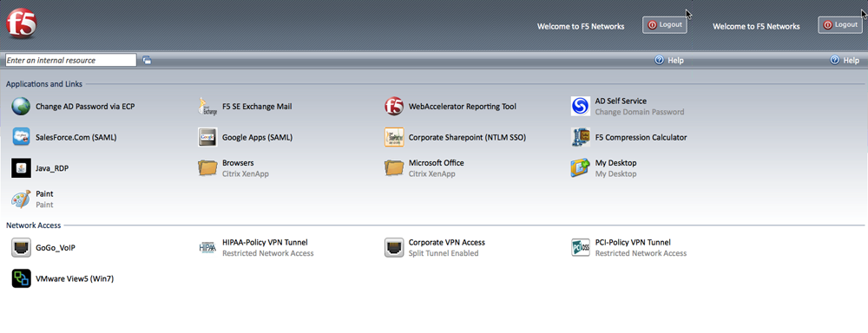Launch the VMware View5 (Win7) icon
868x333 pixels.
click(x=21, y=278)
